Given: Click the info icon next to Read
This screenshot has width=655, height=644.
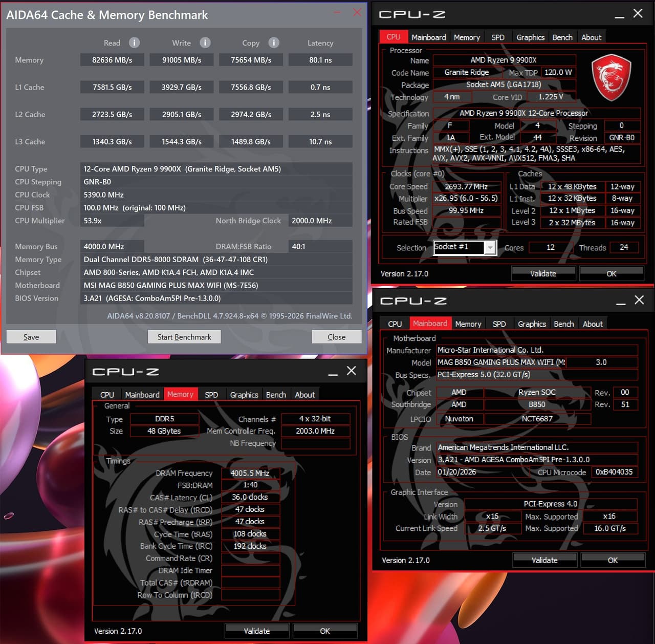Looking at the screenshot, I should click(x=134, y=42).
